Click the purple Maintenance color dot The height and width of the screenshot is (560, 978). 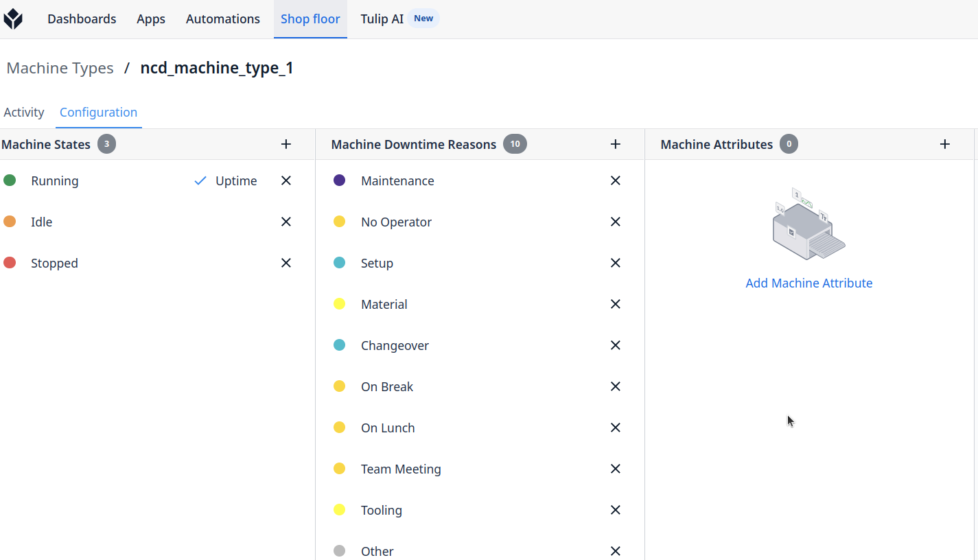(x=339, y=180)
